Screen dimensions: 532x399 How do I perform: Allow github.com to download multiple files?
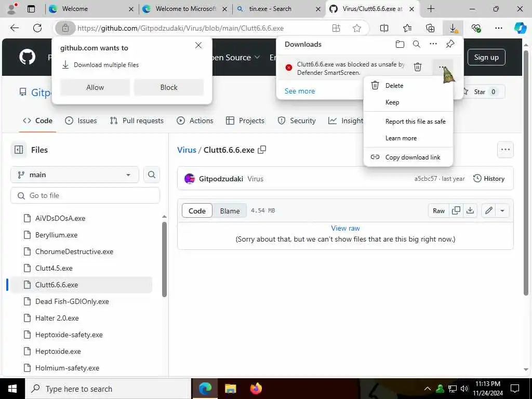95,87
